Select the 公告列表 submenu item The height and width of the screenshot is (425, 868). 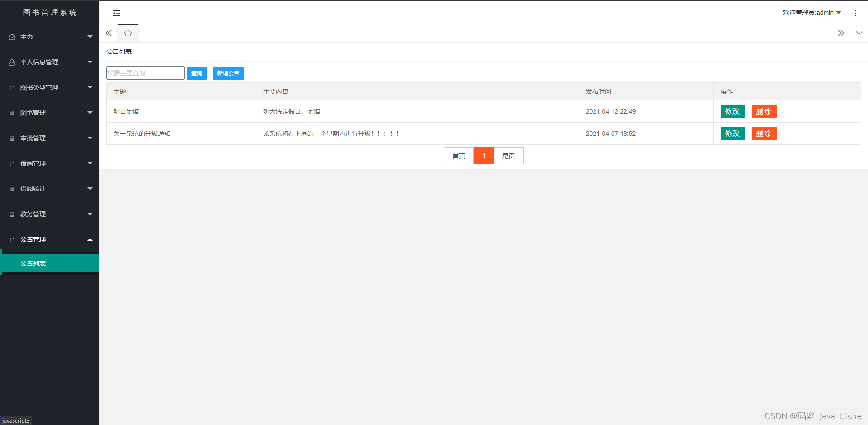(x=50, y=263)
